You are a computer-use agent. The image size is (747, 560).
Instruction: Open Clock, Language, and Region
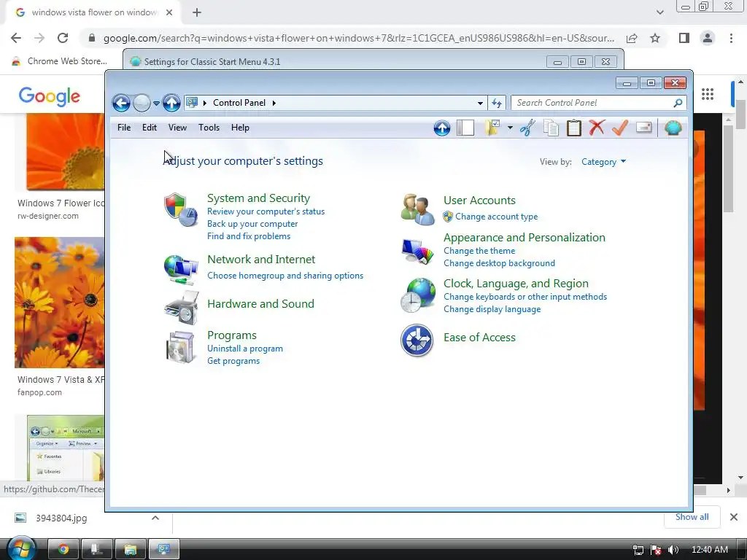tap(516, 284)
